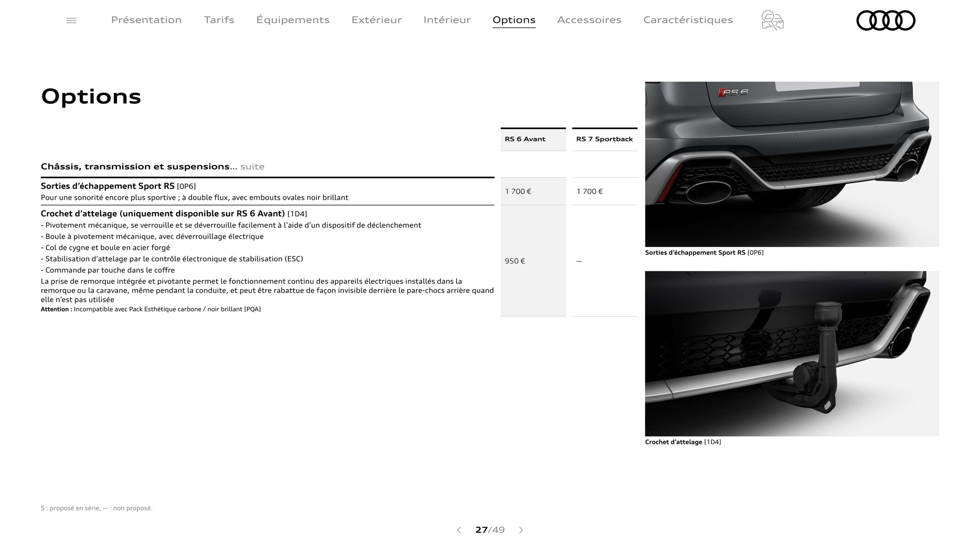Click the sport exhaust tailpipe photo

click(792, 164)
